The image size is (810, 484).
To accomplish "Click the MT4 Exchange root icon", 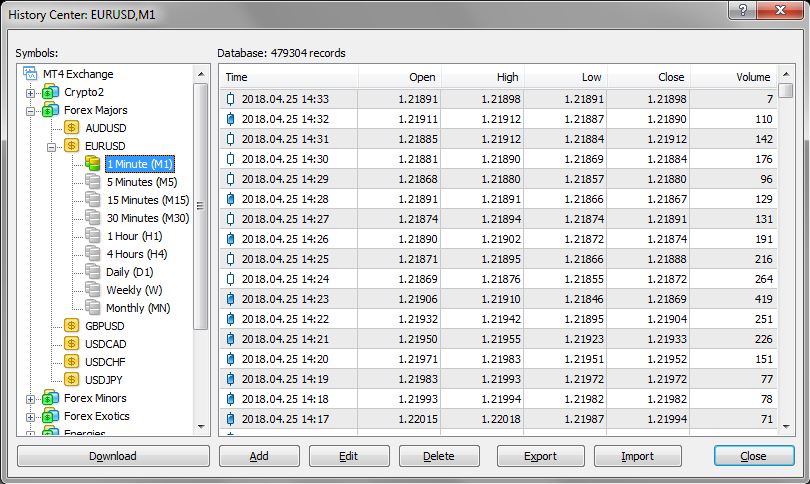I will (30, 74).
